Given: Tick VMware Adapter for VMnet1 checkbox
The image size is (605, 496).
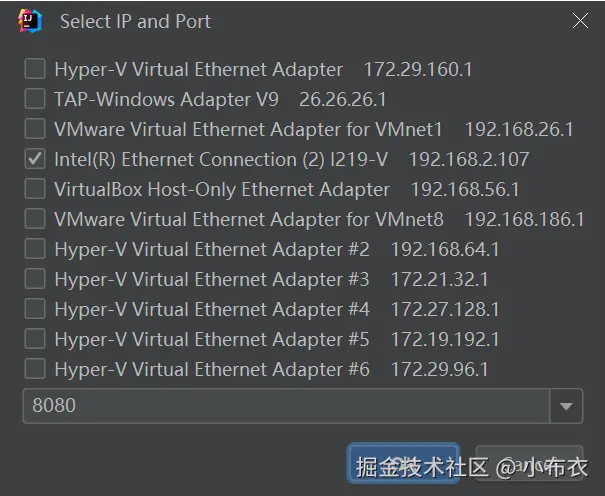Looking at the screenshot, I should click(x=35, y=129).
